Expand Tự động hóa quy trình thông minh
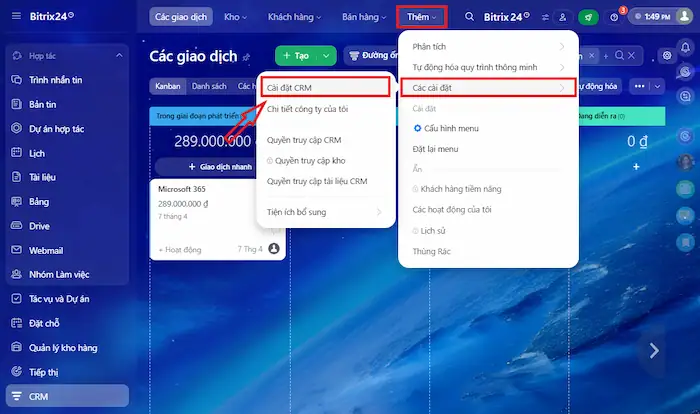Image resolution: width=700 pixels, height=414 pixels. (488, 67)
